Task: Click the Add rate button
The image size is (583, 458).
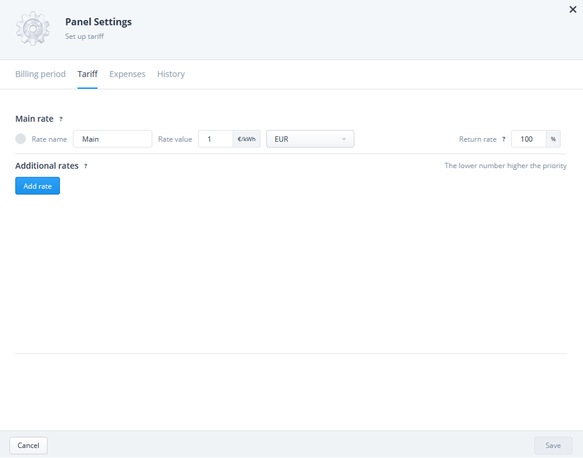Action: [x=38, y=186]
